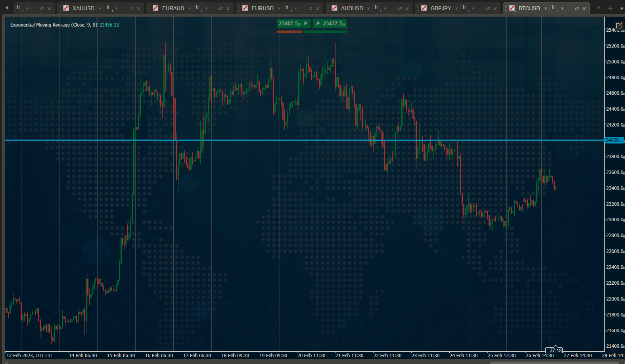Open the XAUUSD symbol dropdown arrow
The width and height of the screenshot is (625, 364).
pyautogui.click(x=100, y=9)
